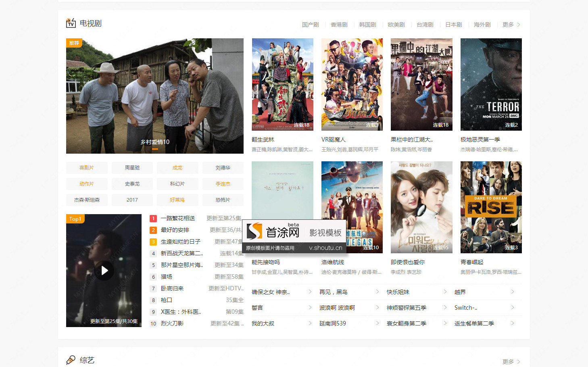
Task: Open the VR驱魔人 poster
Action: pos(352,84)
